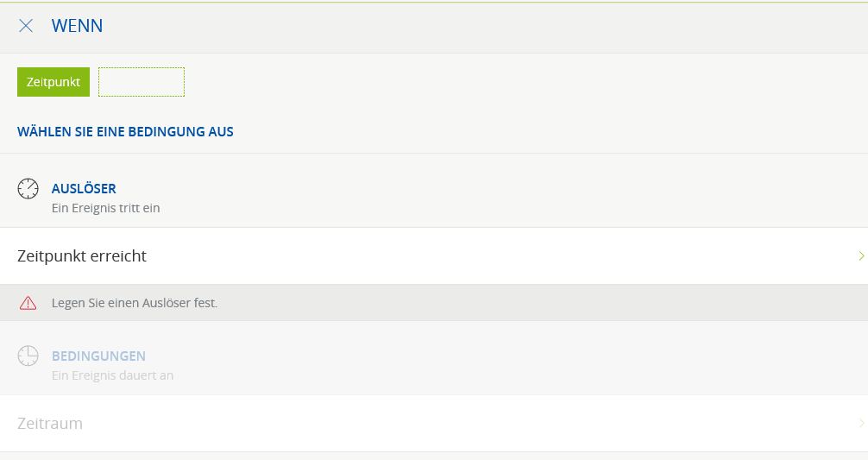Click the WENN title text
The image size is (868, 460).
tap(77, 26)
